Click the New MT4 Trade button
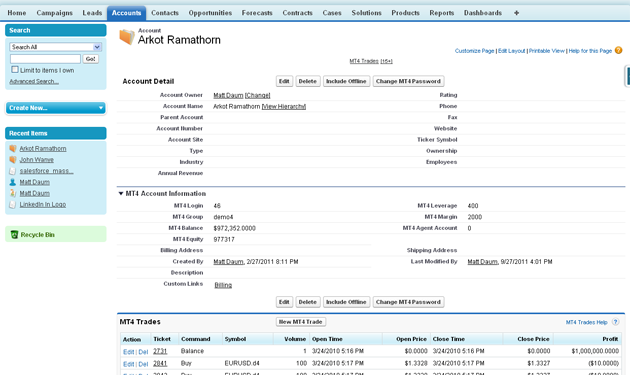The width and height of the screenshot is (630, 375). pyautogui.click(x=301, y=322)
